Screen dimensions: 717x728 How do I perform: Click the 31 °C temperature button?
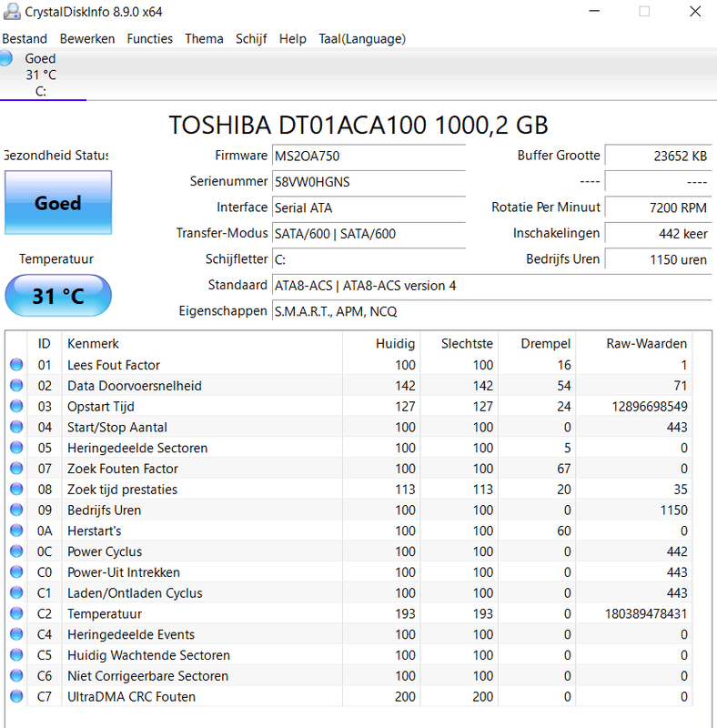click(x=57, y=297)
